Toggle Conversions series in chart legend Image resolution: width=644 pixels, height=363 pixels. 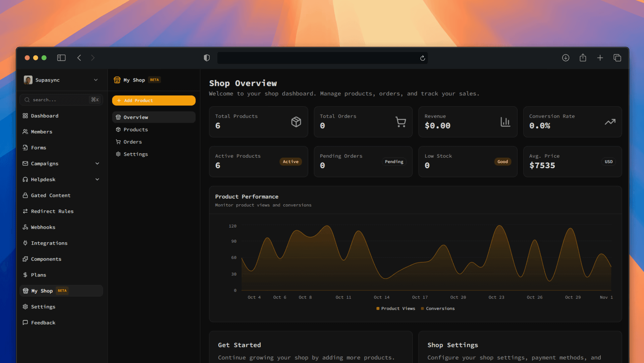(x=440, y=308)
